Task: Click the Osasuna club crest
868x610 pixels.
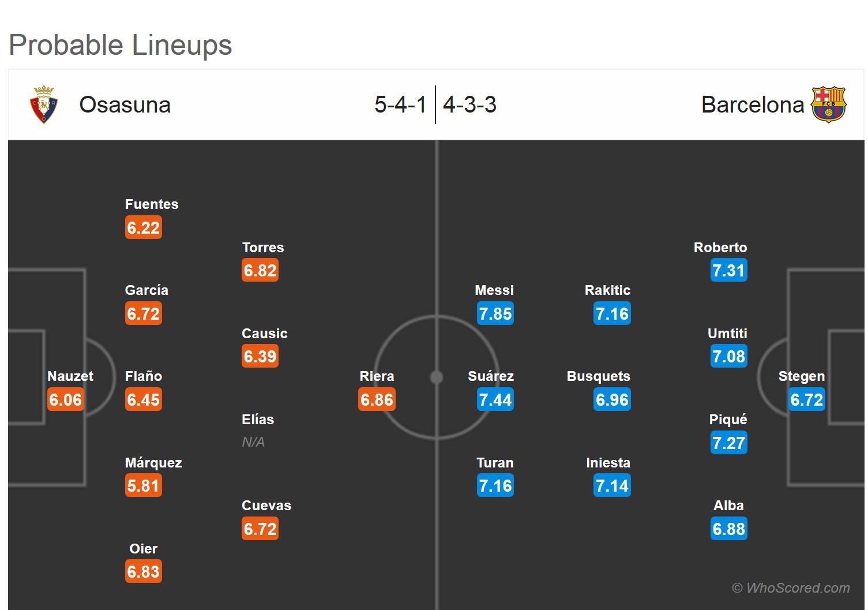Action: [x=44, y=104]
